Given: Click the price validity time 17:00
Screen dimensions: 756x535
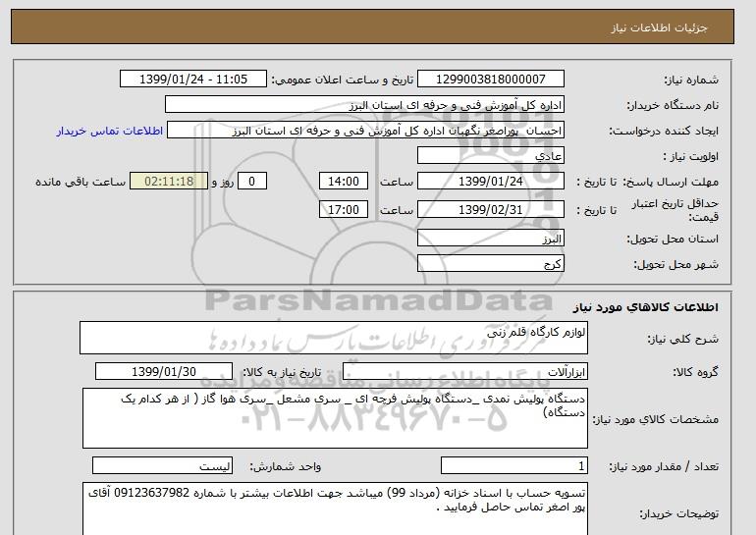Looking at the screenshot, I should pyautogui.click(x=344, y=209).
